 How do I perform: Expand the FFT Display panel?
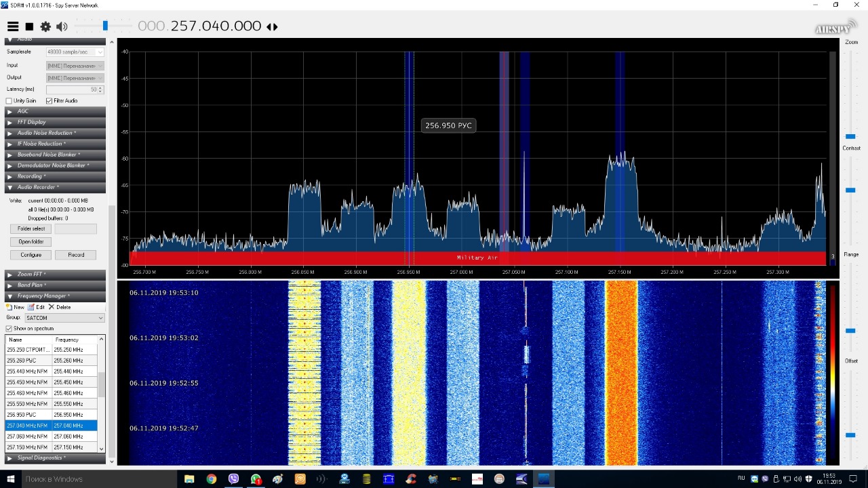(55, 122)
